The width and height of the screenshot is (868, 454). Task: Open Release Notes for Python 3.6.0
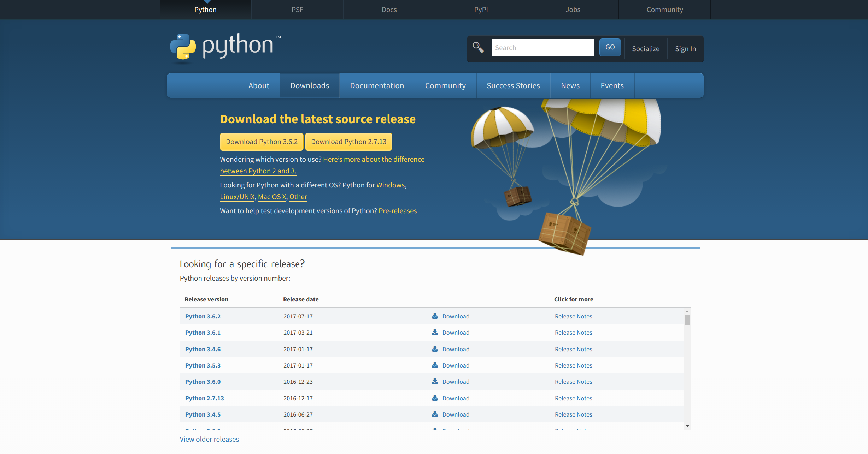point(573,382)
